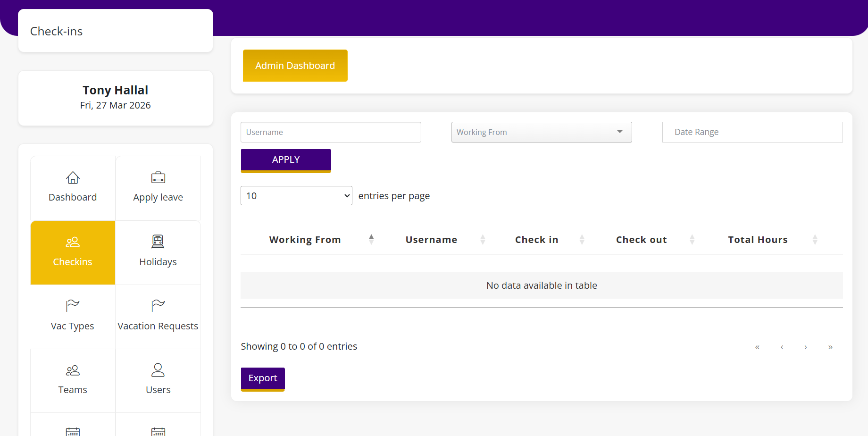Image resolution: width=868 pixels, height=436 pixels.
Task: Click the Vacation Requests flag icon
Action: tap(158, 305)
